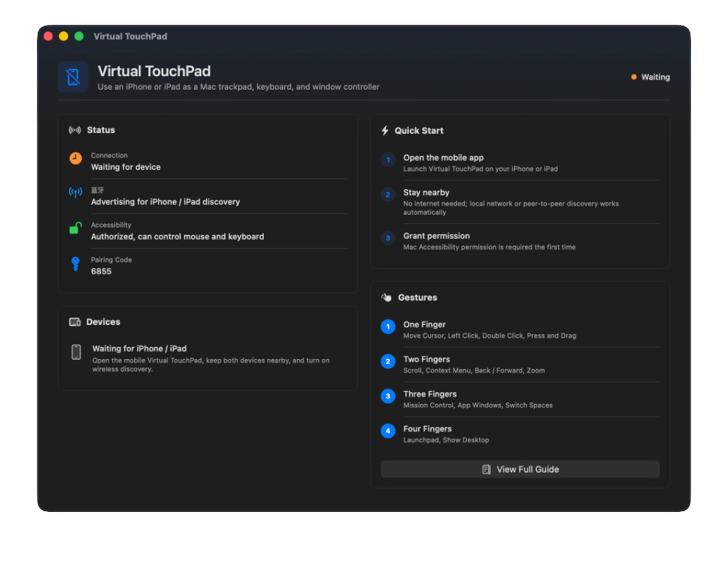
Task: Click the Launchpad, Show Desktop description
Action: click(x=446, y=440)
